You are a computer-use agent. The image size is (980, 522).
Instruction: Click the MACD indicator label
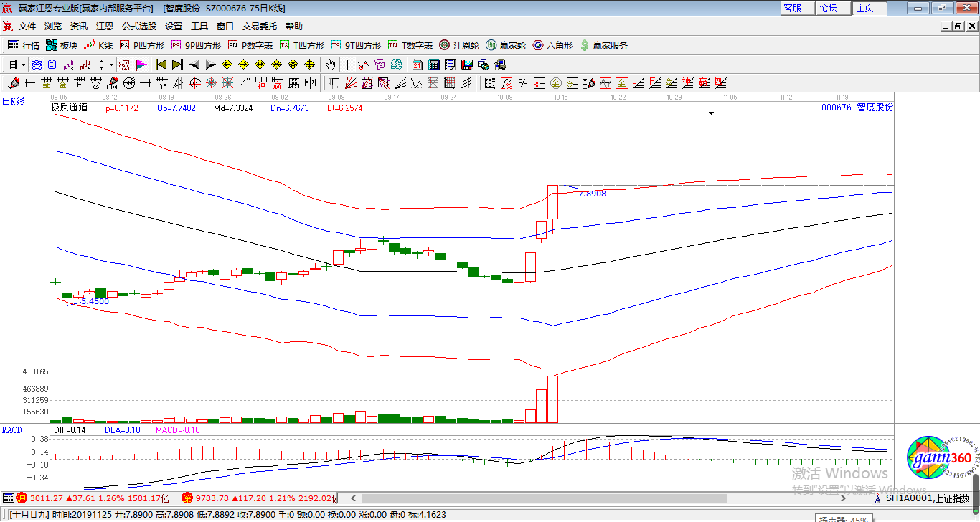[x=12, y=430]
